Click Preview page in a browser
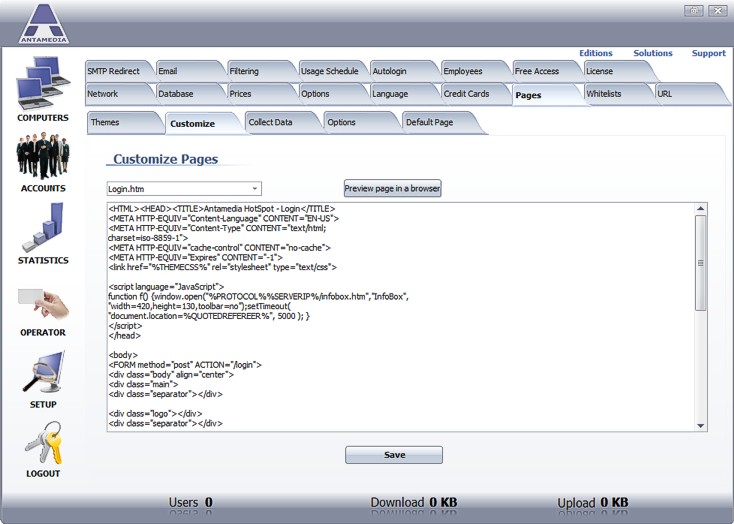 392,188
